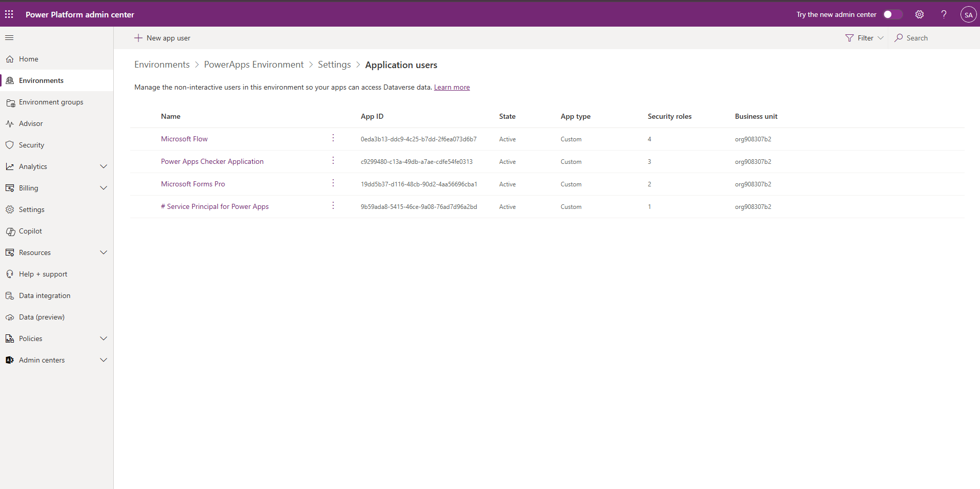
Task: Click the Policies icon
Action: [10, 339]
